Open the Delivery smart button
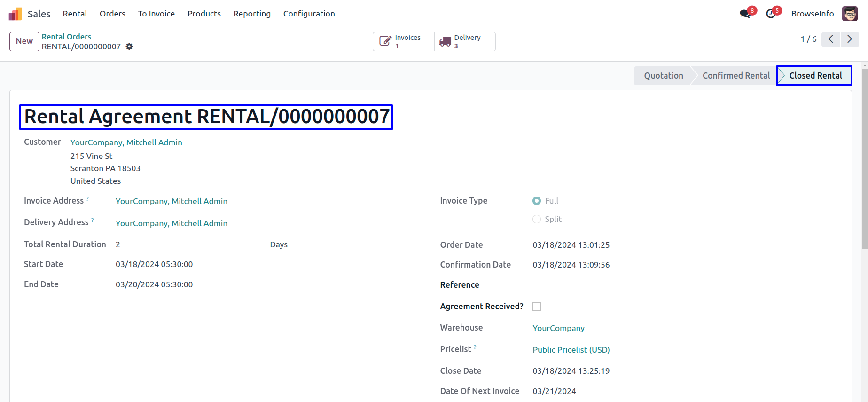The width and height of the screenshot is (868, 402). pos(465,41)
